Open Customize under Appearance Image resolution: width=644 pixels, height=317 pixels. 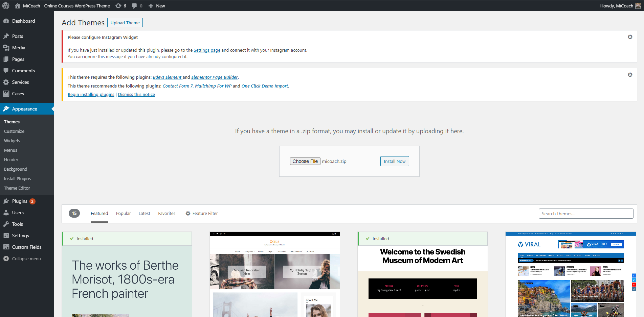pyautogui.click(x=14, y=131)
